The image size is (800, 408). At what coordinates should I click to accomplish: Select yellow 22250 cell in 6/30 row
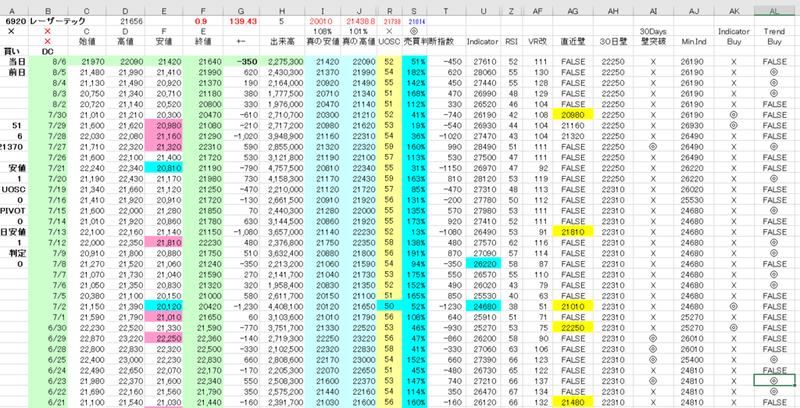pyautogui.click(x=572, y=328)
